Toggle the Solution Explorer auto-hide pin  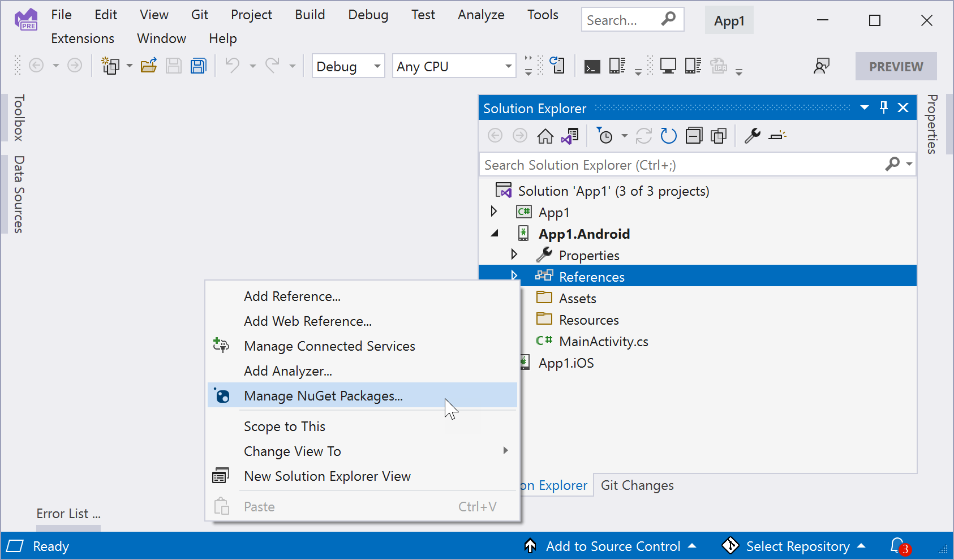(884, 107)
